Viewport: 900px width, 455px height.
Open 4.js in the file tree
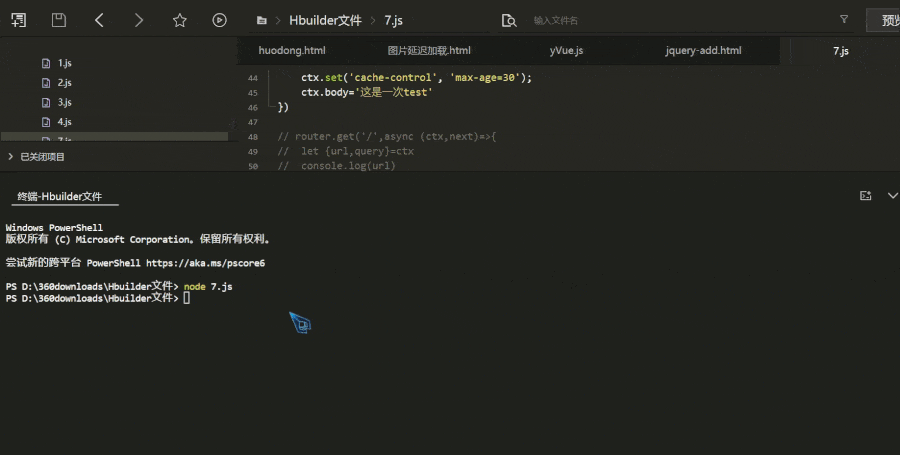point(64,122)
